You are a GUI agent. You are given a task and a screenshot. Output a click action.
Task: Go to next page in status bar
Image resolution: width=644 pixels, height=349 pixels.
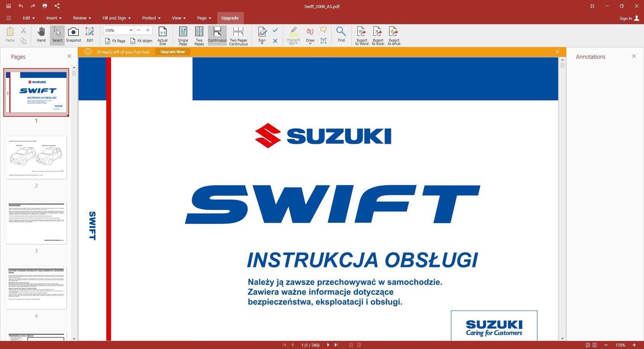click(328, 345)
